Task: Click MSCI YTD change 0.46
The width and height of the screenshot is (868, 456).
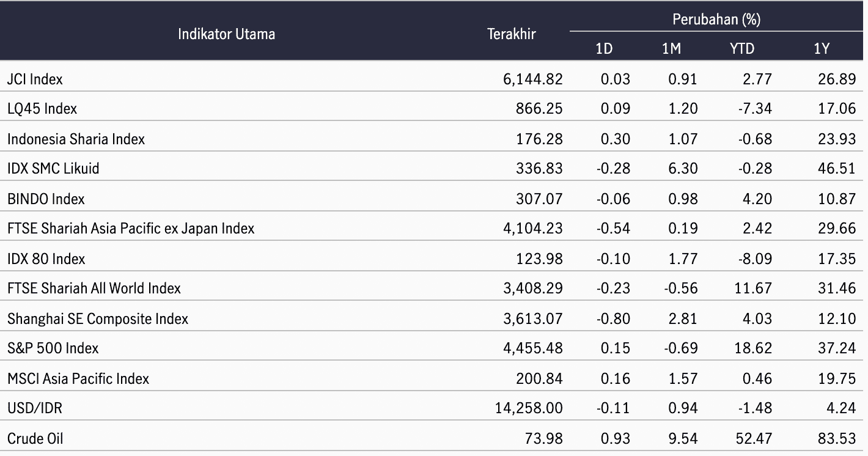Action: point(757,378)
